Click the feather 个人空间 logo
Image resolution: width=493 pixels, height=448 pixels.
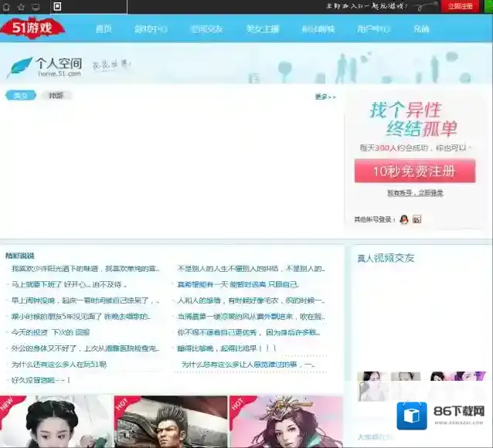[44, 67]
